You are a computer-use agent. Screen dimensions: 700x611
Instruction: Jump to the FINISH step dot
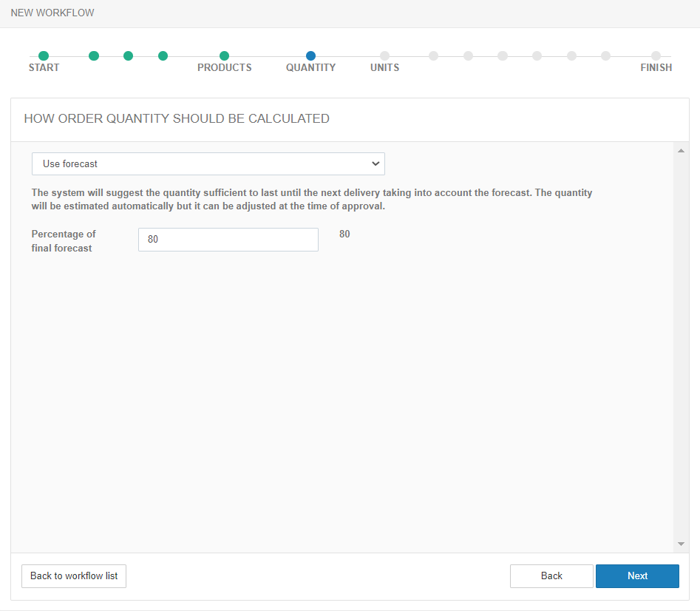tap(656, 56)
